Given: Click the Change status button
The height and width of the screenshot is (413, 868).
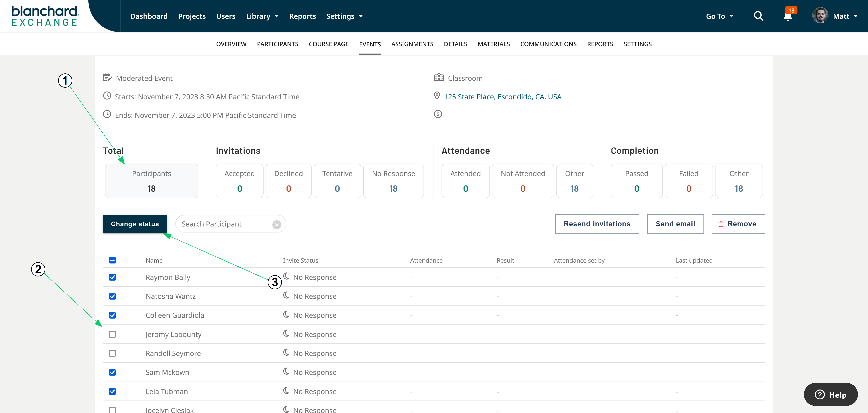Looking at the screenshot, I should click(x=135, y=224).
